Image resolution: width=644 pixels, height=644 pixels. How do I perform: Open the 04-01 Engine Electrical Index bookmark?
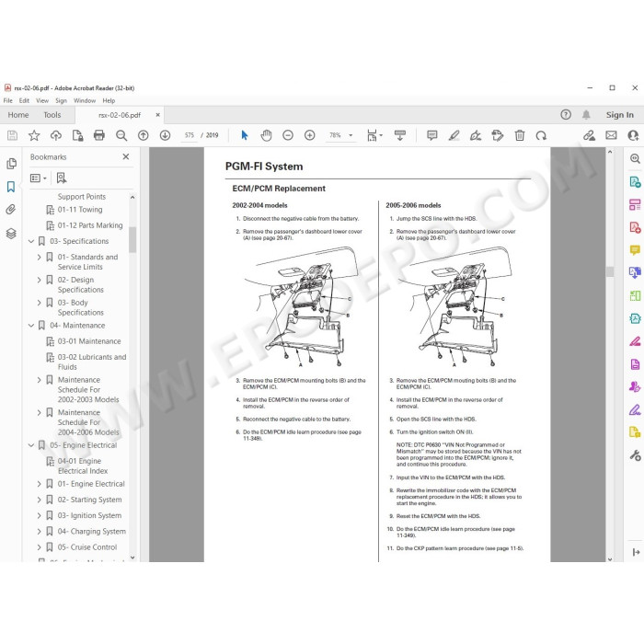click(x=83, y=466)
